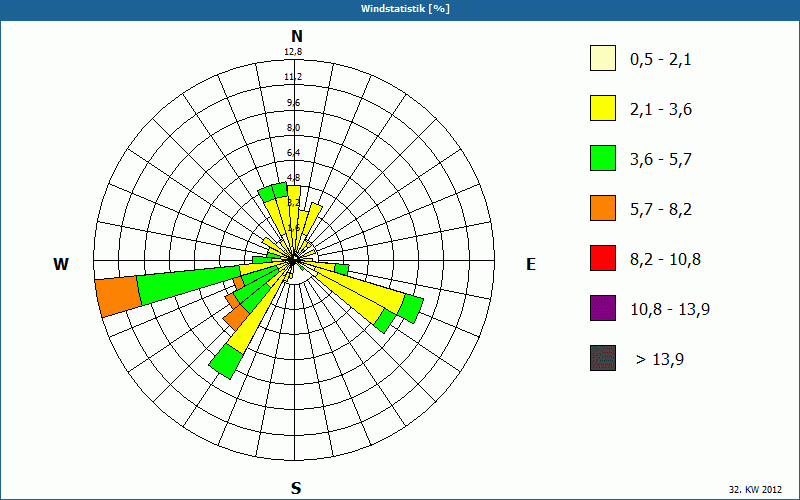Viewport: 800px width, 500px height.
Task: Click the green tip of the longest south-southwest bar
Action: pyautogui.click(x=226, y=361)
